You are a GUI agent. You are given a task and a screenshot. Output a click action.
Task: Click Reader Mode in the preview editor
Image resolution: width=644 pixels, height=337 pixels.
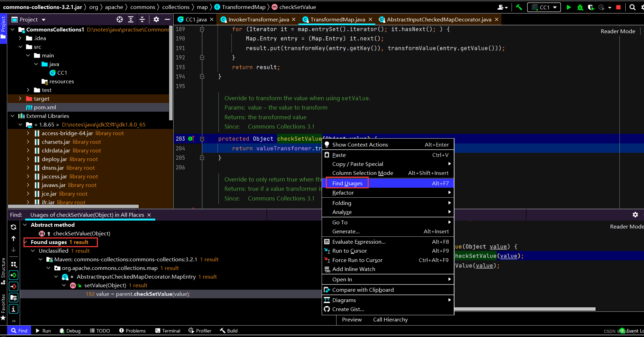[627, 226]
